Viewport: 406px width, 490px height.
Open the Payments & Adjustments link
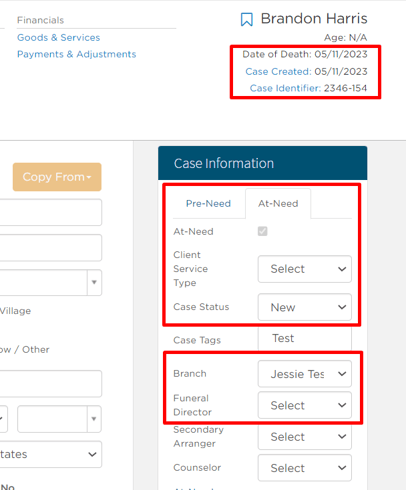pyautogui.click(x=77, y=54)
